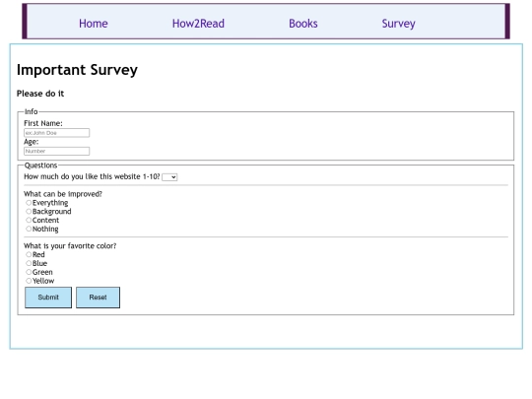
Task: Go to the How2Read page
Action: tap(198, 24)
